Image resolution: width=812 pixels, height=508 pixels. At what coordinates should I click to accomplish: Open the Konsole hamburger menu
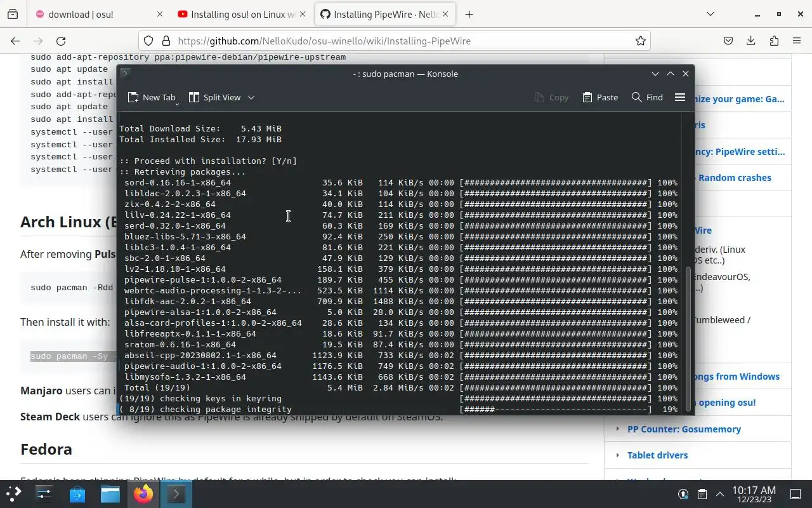(x=680, y=97)
